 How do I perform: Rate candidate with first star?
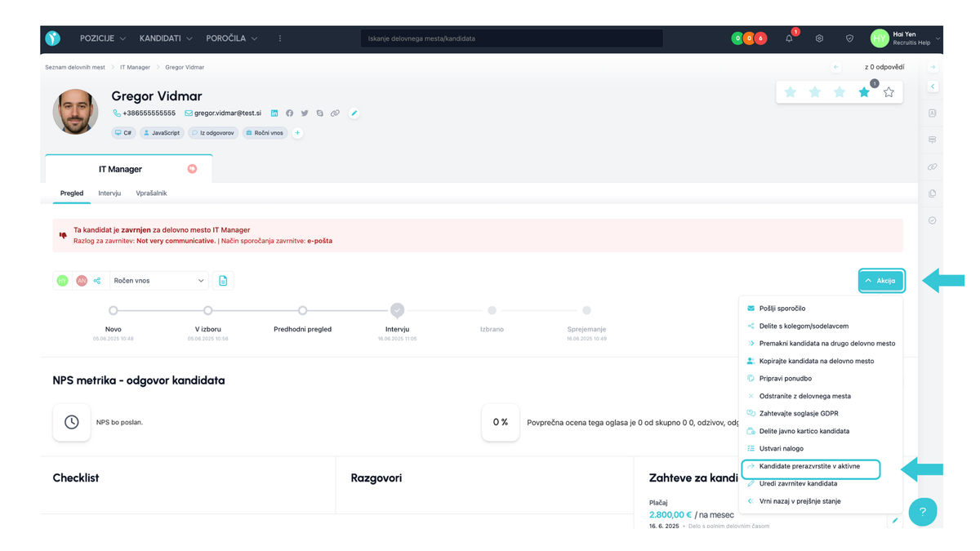(x=791, y=92)
